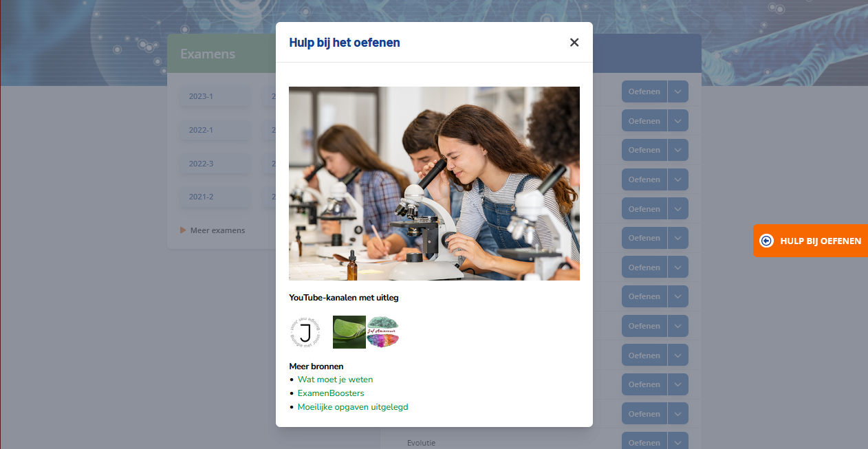Open Moeilijke opgaven uitgelegd link
This screenshot has height=449, width=868.
[x=353, y=407]
